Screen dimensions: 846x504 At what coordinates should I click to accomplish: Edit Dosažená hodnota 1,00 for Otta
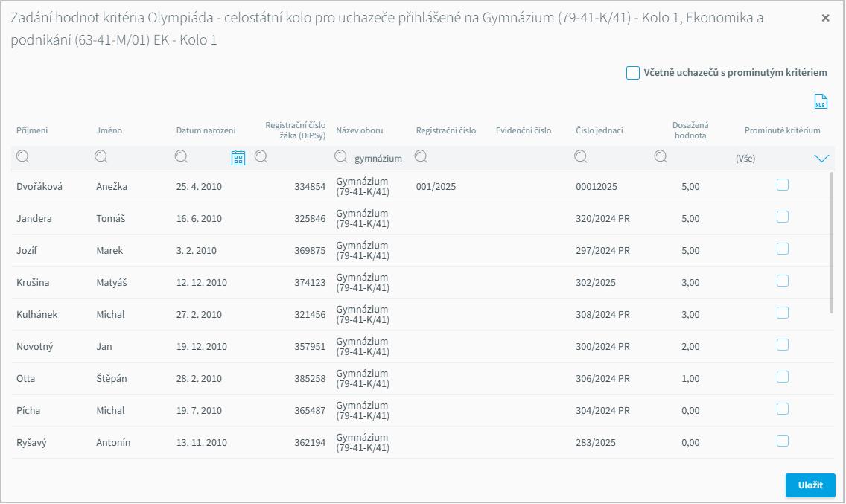coord(690,379)
